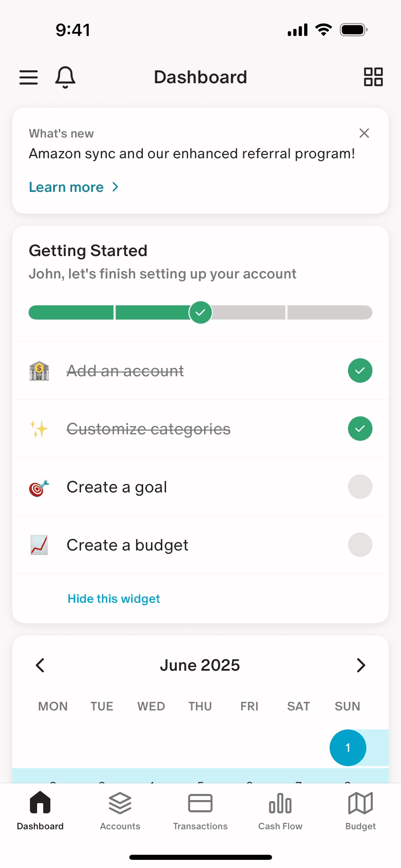Dismiss the What's new card
Screen dimensions: 401x868
pyautogui.click(x=364, y=133)
